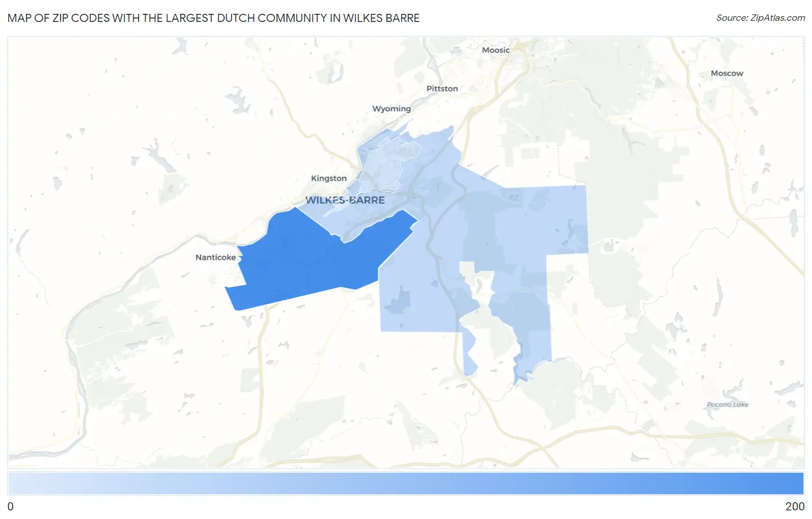Click the Kingston town label
Screen dimensions: 812x519
click(x=329, y=178)
